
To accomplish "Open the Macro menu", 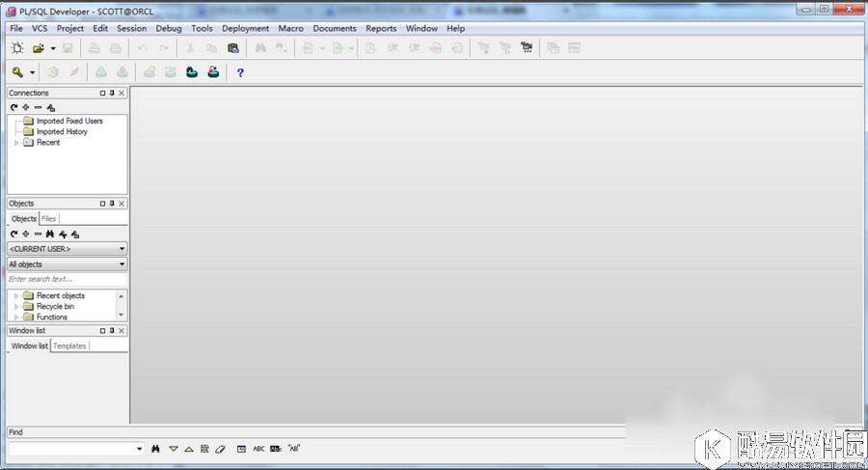I will point(290,28).
